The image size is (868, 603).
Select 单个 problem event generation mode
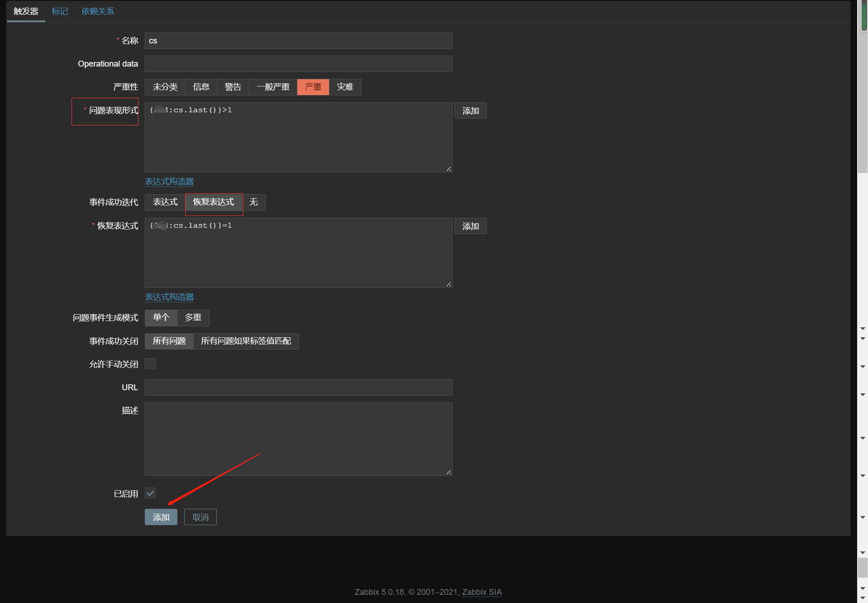161,318
